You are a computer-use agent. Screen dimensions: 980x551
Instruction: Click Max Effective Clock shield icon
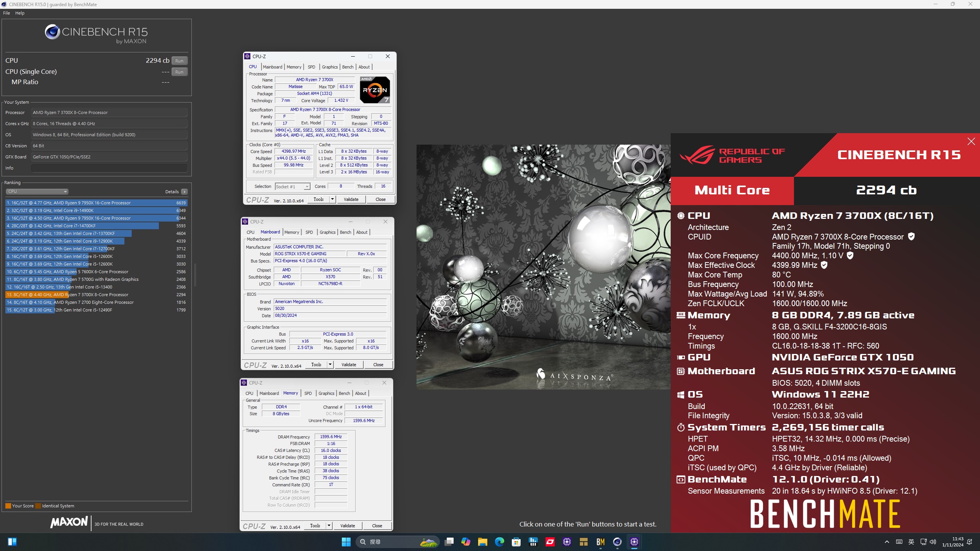point(824,265)
